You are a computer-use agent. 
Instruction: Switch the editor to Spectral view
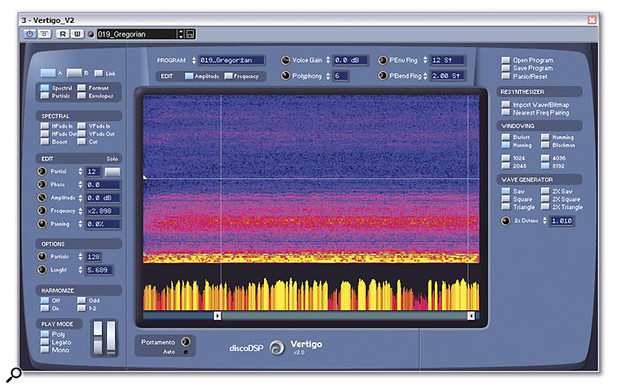(x=45, y=88)
